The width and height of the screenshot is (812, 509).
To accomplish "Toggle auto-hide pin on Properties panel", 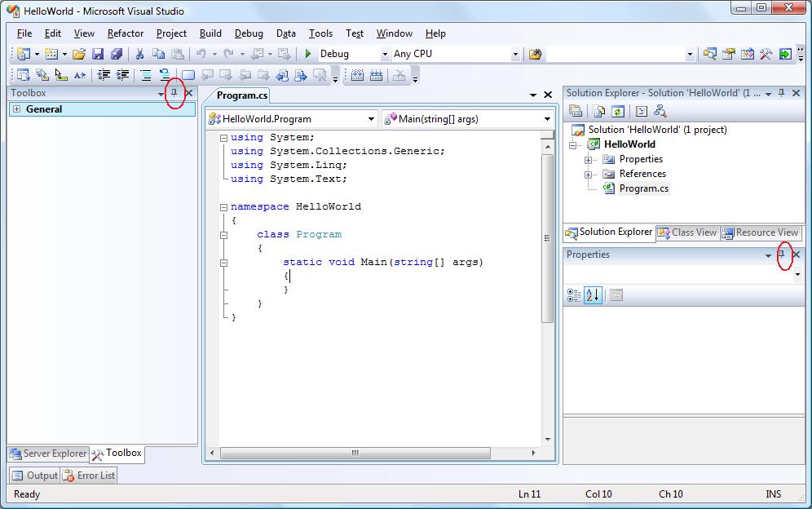I will 782,254.
